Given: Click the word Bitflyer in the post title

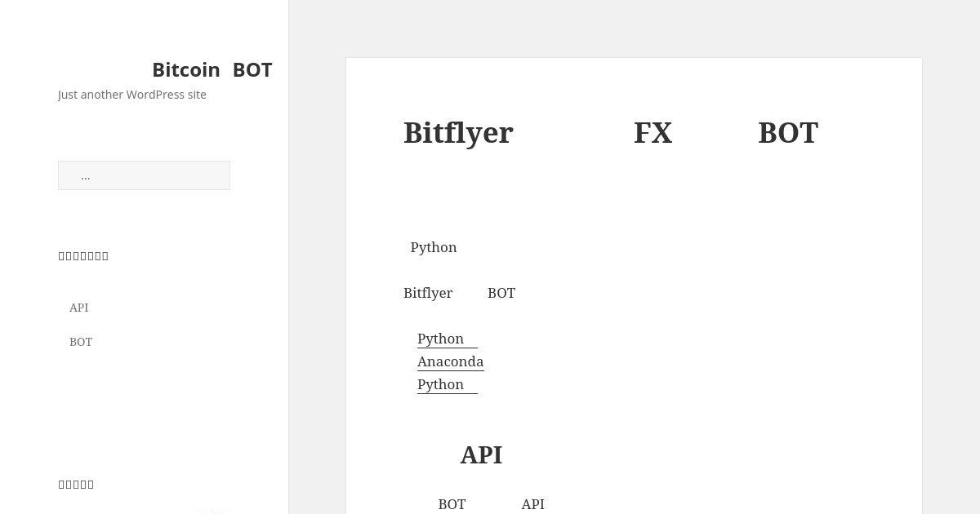Looking at the screenshot, I should pyautogui.click(x=458, y=133).
